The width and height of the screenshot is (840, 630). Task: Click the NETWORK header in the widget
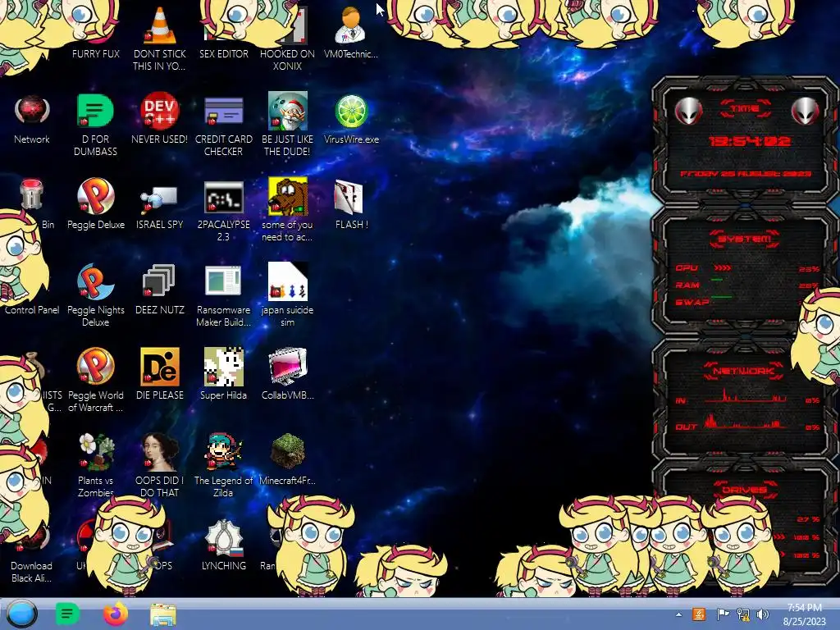744,371
